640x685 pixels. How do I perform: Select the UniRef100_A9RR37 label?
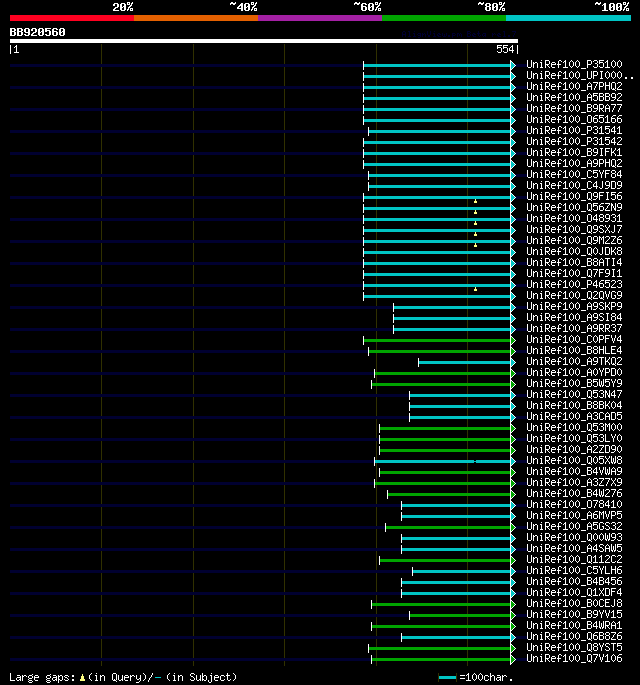tap(574, 329)
